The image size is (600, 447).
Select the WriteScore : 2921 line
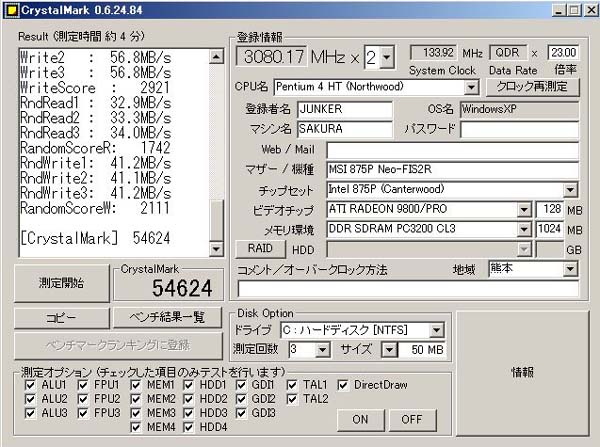point(95,88)
